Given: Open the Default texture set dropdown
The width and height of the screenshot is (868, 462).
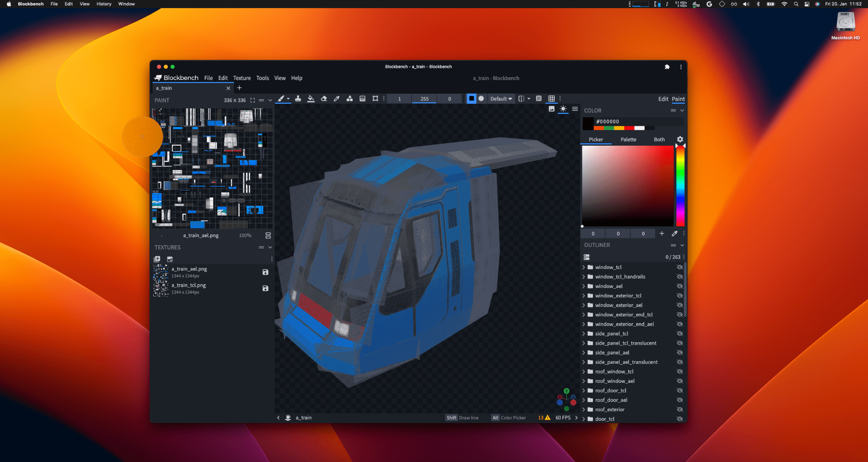Looking at the screenshot, I should tap(500, 98).
